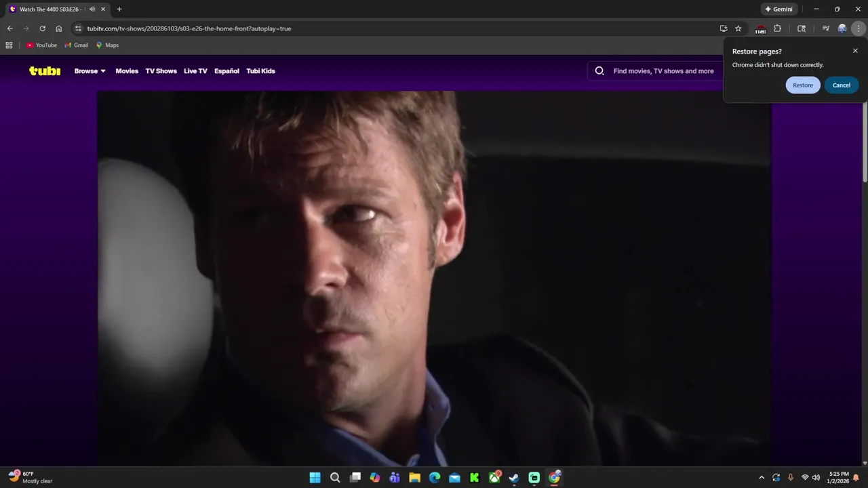868x488 pixels.
Task: Go to the Tubi home logo
Action: (45, 70)
